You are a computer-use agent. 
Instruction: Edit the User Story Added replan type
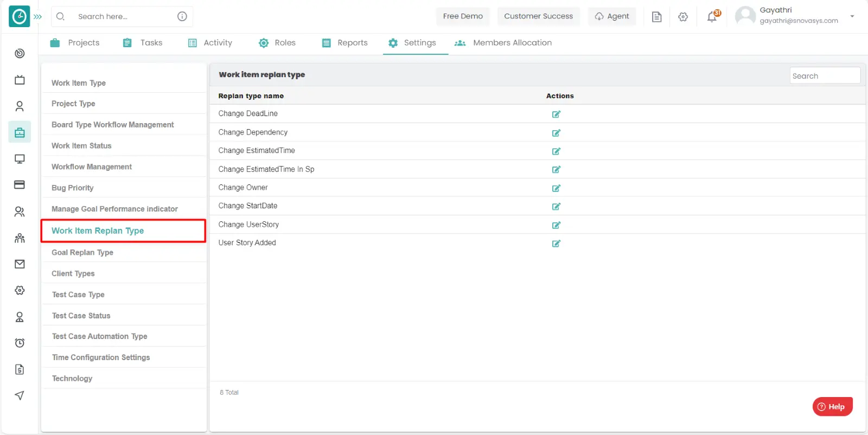pyautogui.click(x=556, y=244)
